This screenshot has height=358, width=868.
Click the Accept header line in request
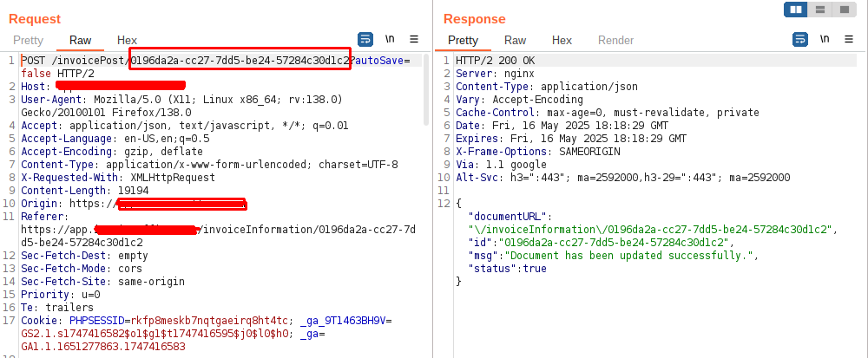pyautogui.click(x=184, y=126)
